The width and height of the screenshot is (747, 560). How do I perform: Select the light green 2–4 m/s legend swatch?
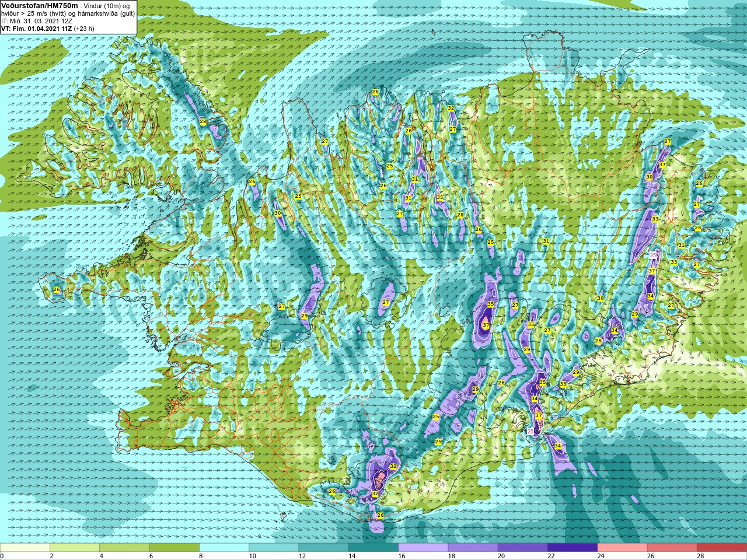point(75,548)
